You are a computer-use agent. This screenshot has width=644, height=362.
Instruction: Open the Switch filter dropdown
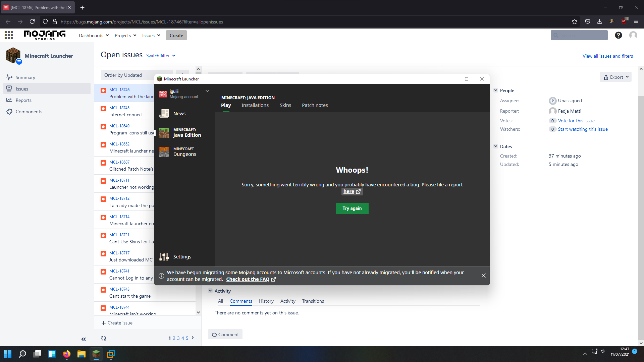pos(161,56)
